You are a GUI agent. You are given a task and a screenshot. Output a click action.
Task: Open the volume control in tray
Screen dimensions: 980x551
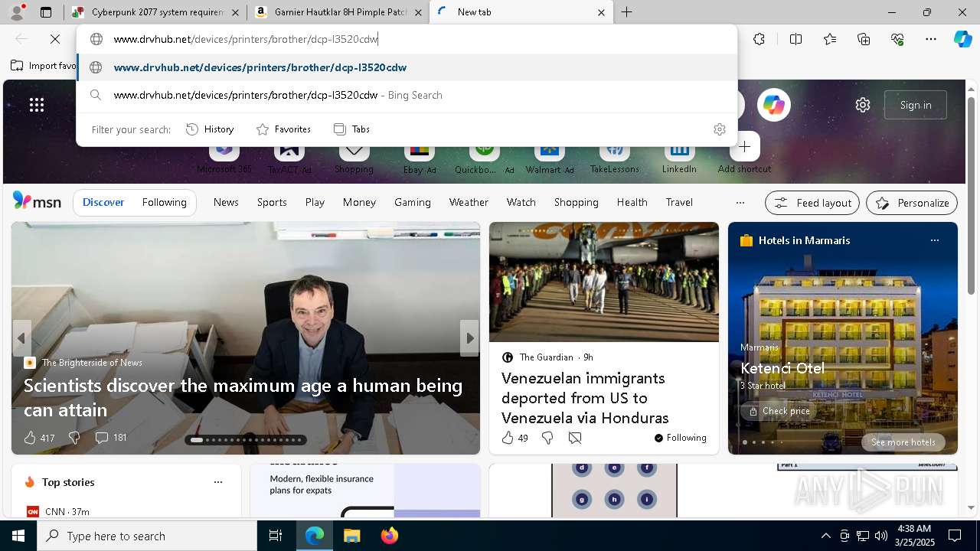click(881, 536)
